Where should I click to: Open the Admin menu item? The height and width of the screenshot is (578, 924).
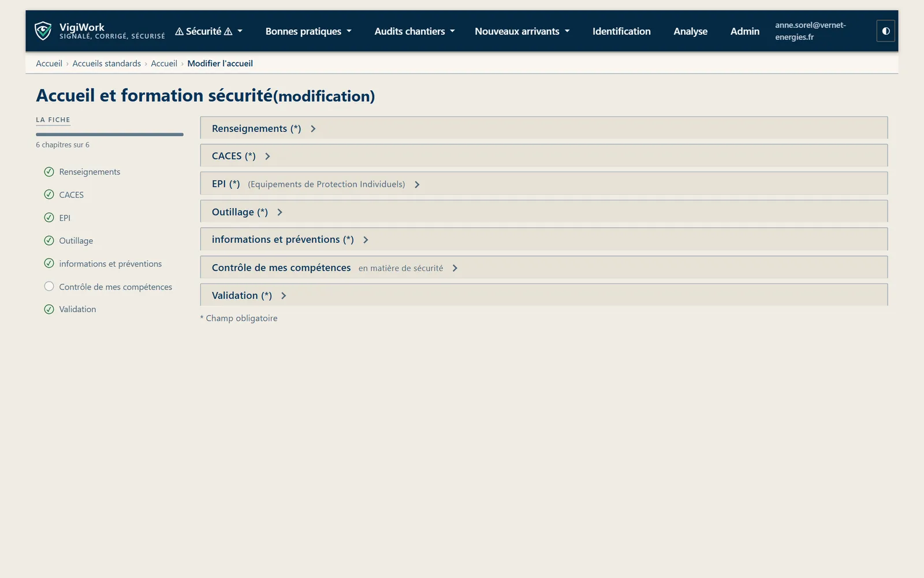pyautogui.click(x=745, y=31)
